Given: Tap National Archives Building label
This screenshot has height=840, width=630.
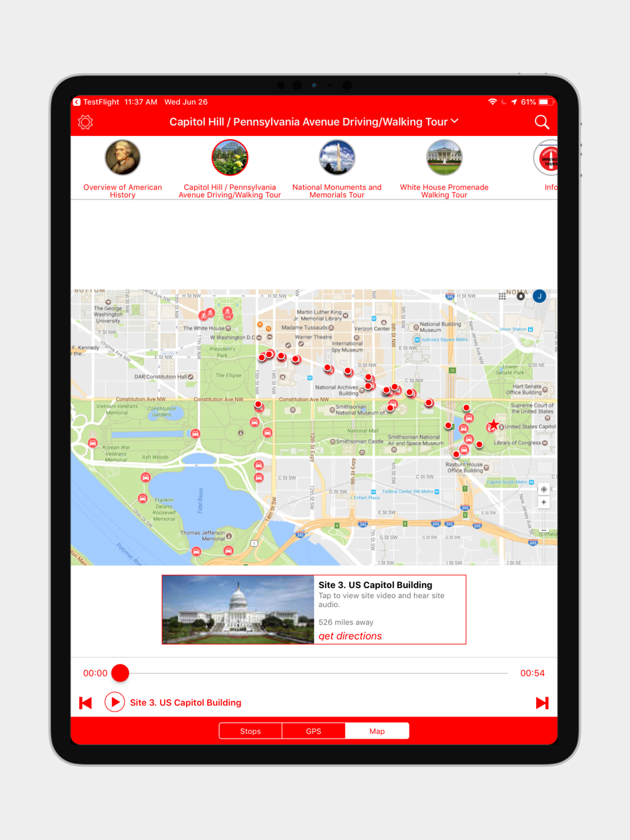Looking at the screenshot, I should 336,390.
